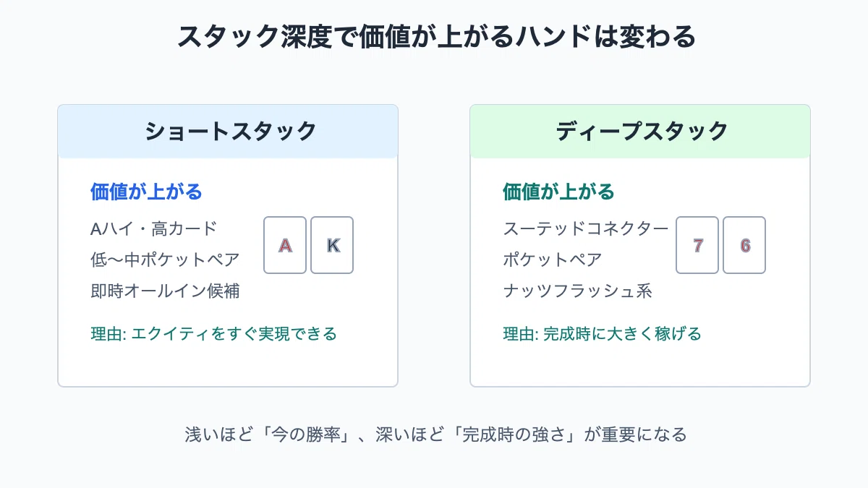The height and width of the screenshot is (488, 868).
Task: Click the ナッツフラッシュ系 line
Action: tap(577, 291)
